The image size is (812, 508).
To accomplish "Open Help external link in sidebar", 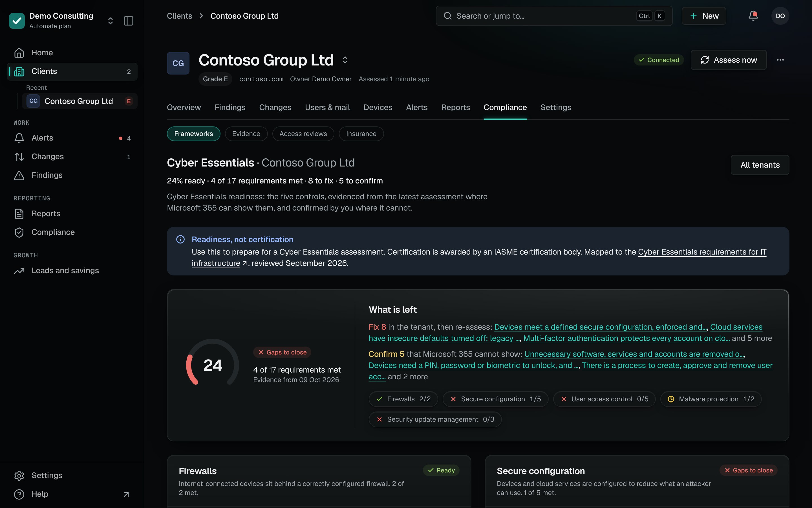I will [x=72, y=494].
